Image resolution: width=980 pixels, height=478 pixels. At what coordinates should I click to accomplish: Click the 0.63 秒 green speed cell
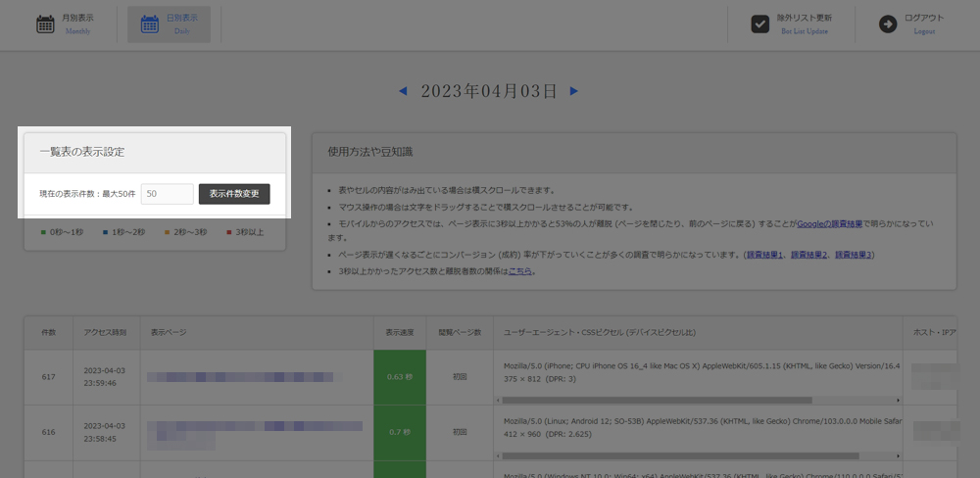point(400,377)
